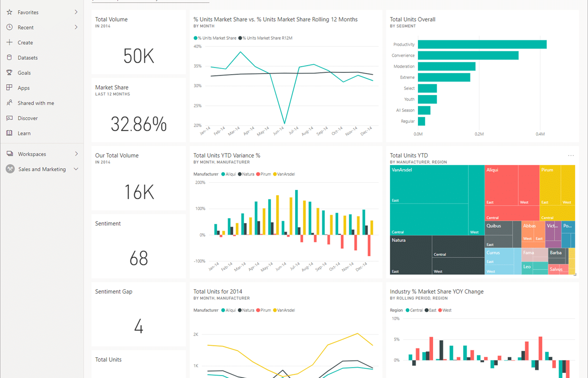Screen dimensions: 588x378
Task: Click the VanArsdel yellow legend swatch in Total Units YTD Variance
Action: 275,174
